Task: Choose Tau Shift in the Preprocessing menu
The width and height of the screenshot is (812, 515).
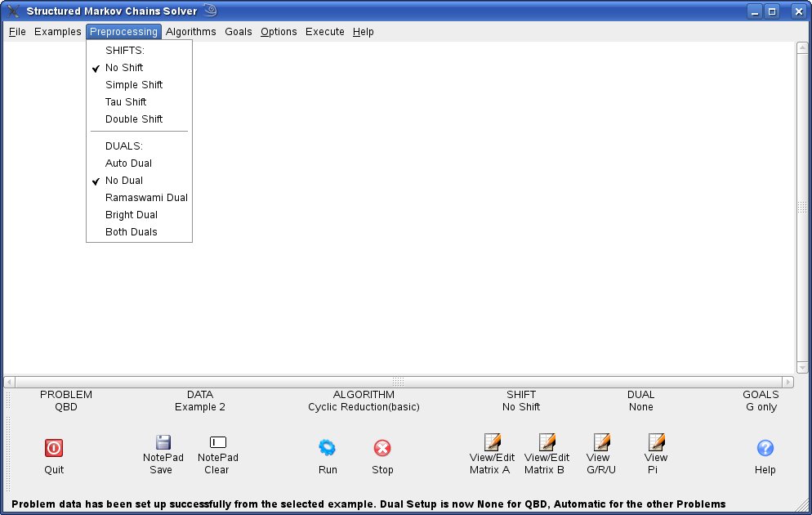Action: tap(126, 102)
